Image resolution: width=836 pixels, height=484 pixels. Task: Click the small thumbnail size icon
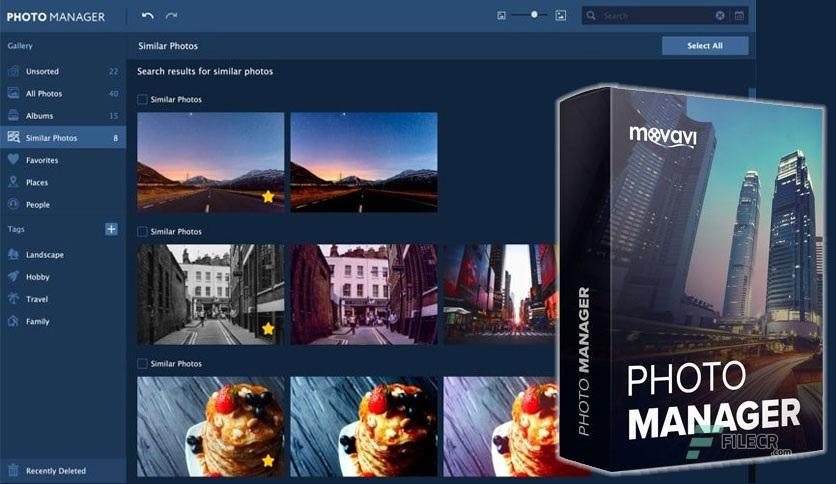click(501, 16)
